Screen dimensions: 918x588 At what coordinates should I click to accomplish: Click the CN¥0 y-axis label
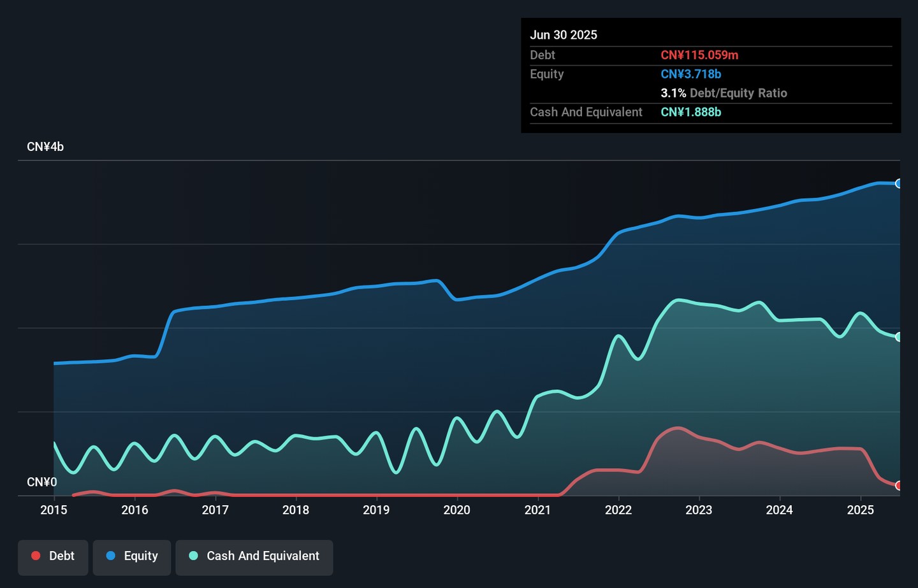(x=42, y=482)
